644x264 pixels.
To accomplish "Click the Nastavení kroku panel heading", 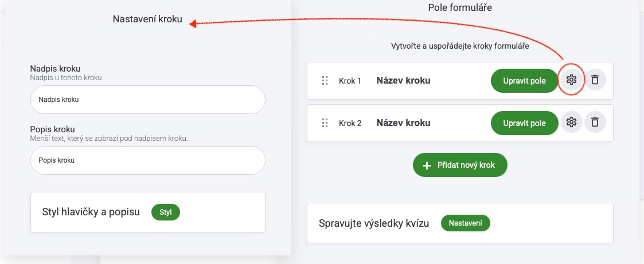I will coord(147,19).
